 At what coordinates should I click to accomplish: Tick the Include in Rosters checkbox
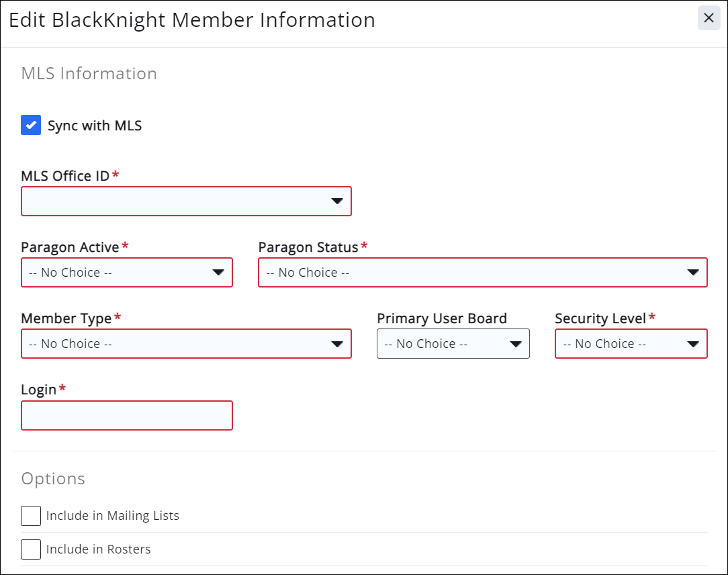click(x=31, y=549)
